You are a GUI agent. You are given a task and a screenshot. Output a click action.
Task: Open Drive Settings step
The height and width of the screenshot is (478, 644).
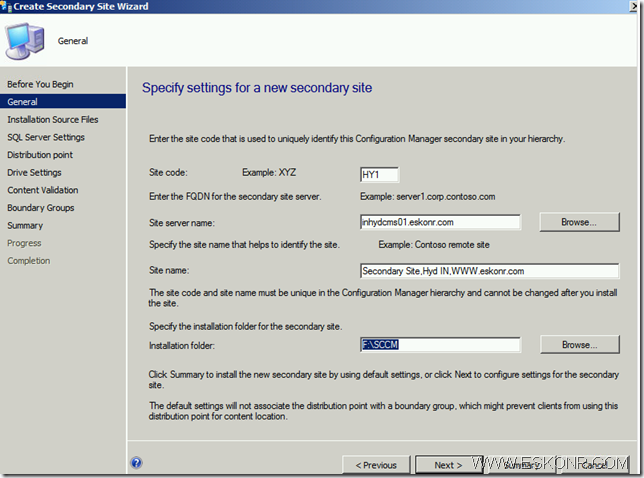pos(34,172)
